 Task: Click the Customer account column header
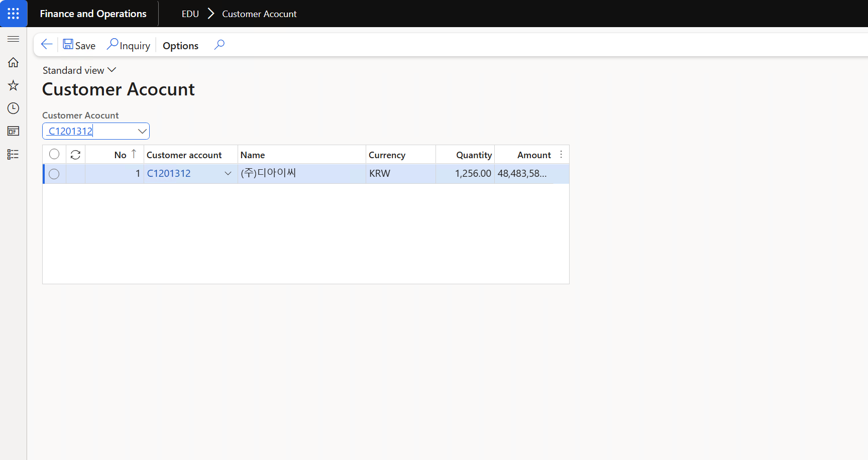pos(190,155)
